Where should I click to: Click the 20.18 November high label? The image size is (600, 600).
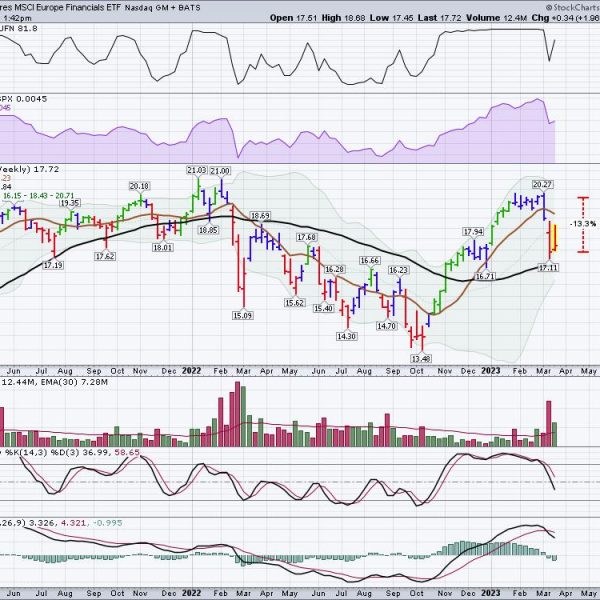click(x=139, y=186)
